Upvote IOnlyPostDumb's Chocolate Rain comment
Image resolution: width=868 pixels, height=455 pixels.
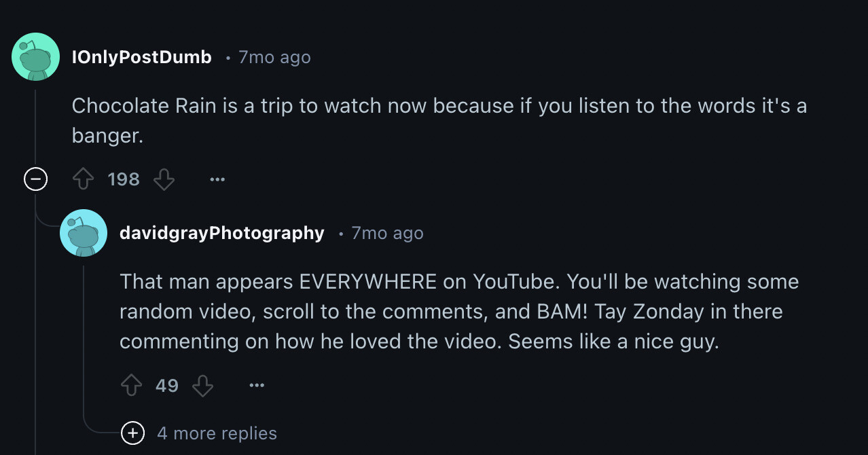click(83, 180)
